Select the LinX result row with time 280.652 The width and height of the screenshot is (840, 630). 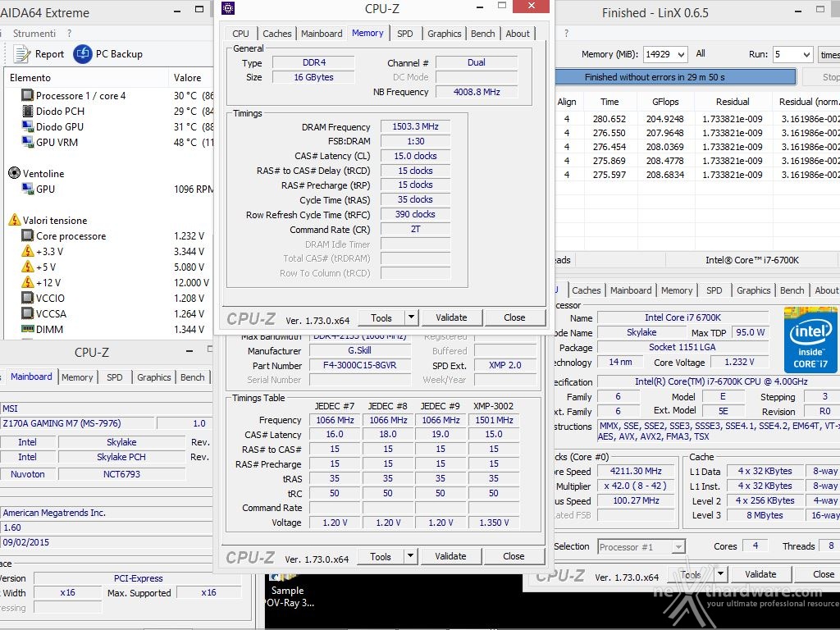pyautogui.click(x=697, y=119)
